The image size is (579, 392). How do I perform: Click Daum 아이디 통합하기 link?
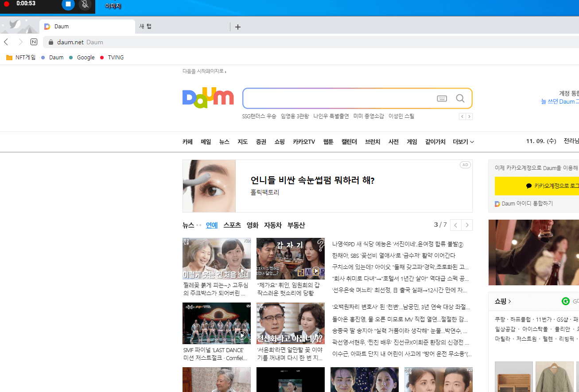524,204
